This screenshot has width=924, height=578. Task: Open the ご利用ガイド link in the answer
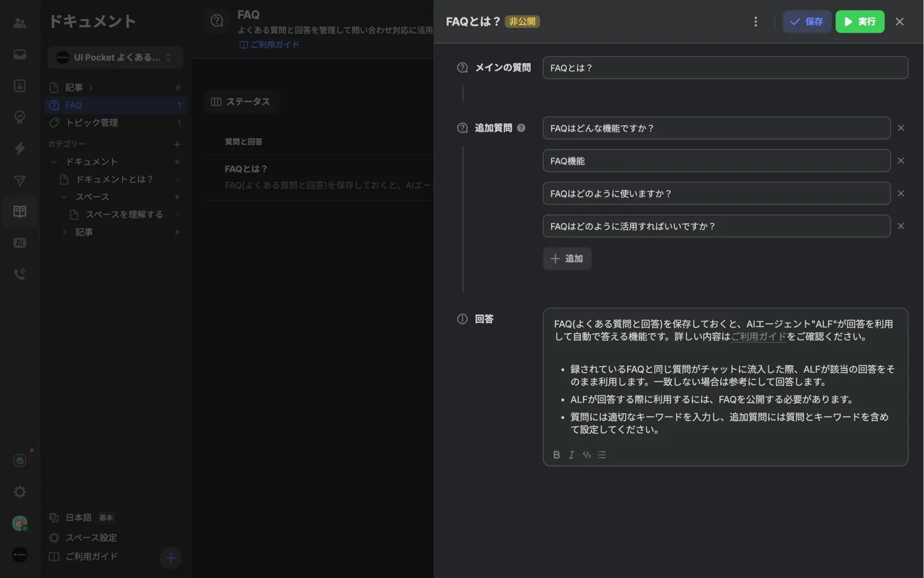[x=758, y=337]
